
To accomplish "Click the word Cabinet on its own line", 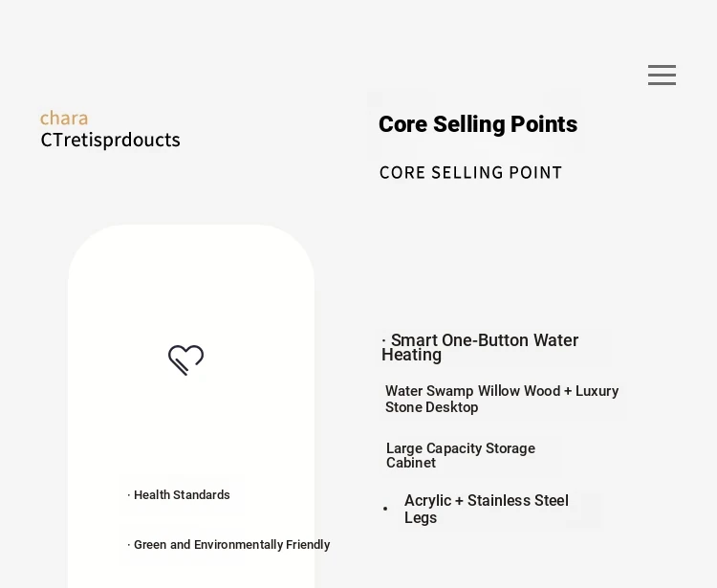I will (x=411, y=463).
